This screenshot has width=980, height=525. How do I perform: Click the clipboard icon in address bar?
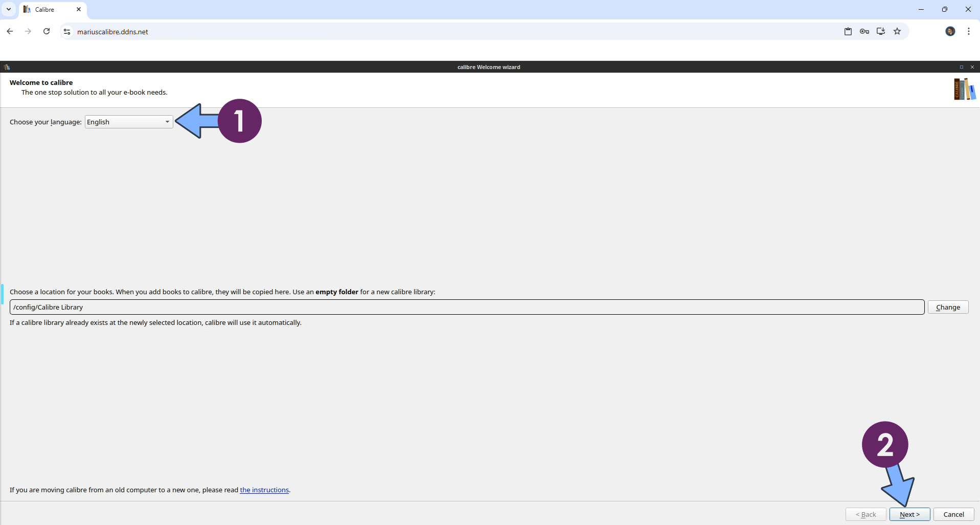click(848, 31)
